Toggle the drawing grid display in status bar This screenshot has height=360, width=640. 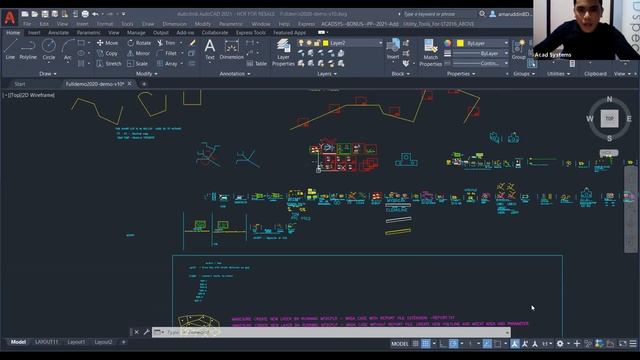(x=416, y=344)
